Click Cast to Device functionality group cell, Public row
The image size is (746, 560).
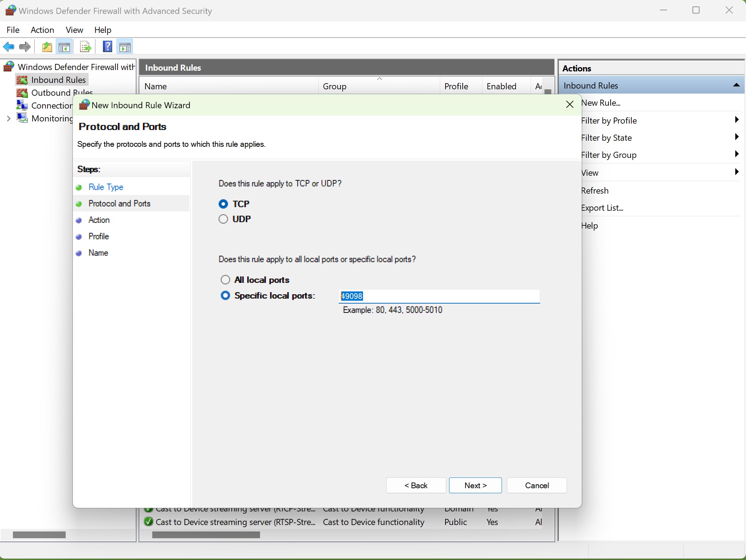click(x=373, y=522)
